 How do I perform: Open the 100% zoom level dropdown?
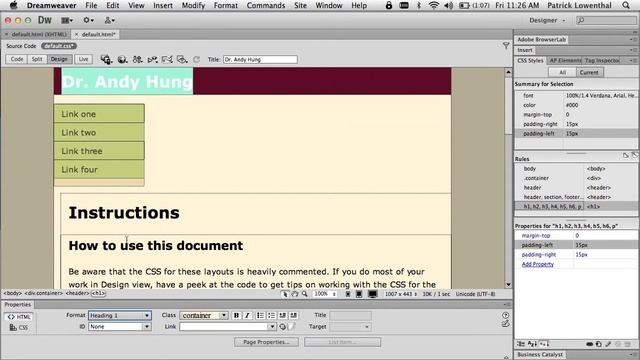click(x=325, y=294)
